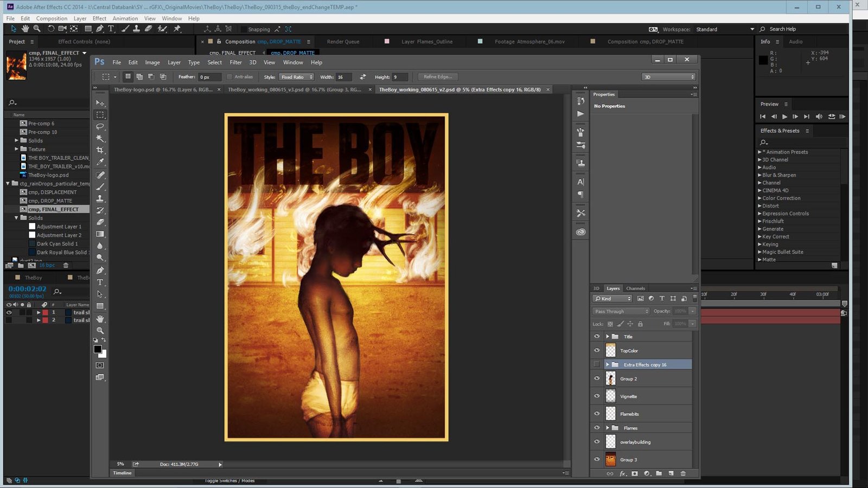868x488 pixels.
Task: Click the delete layer trash icon
Action: [x=683, y=473]
